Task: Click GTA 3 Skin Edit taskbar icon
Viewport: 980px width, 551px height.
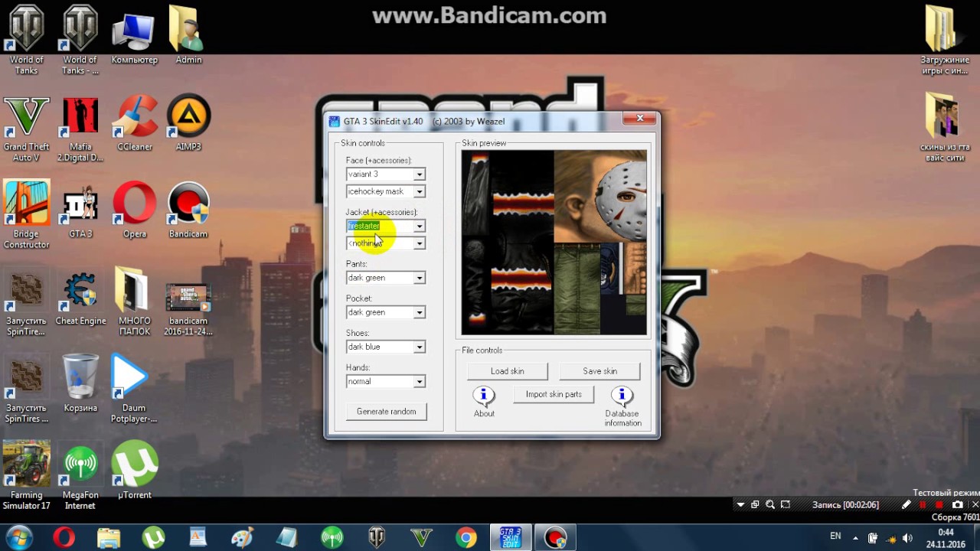Action: click(511, 538)
